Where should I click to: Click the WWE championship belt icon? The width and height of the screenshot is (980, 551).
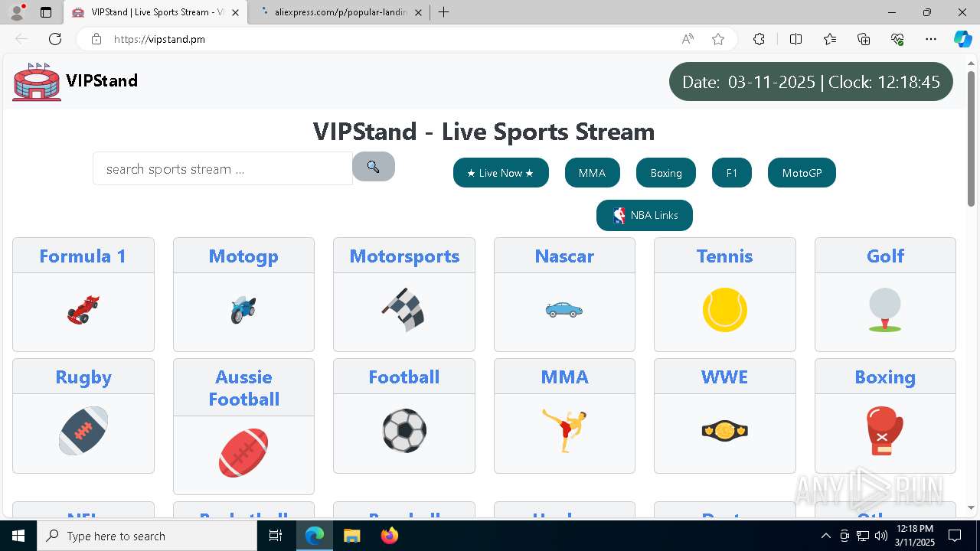(725, 431)
